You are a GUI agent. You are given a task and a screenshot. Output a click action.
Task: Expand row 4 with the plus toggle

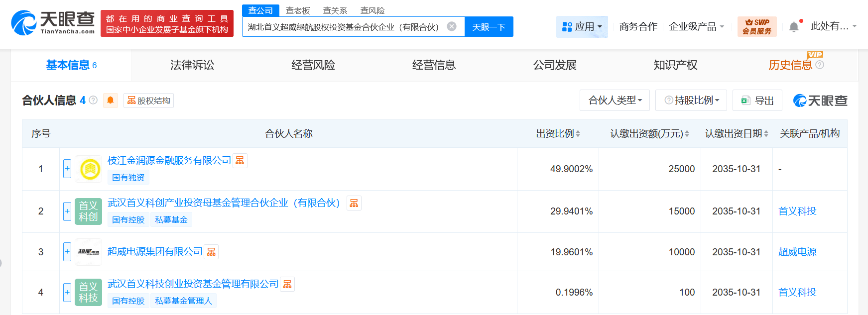coord(67,293)
